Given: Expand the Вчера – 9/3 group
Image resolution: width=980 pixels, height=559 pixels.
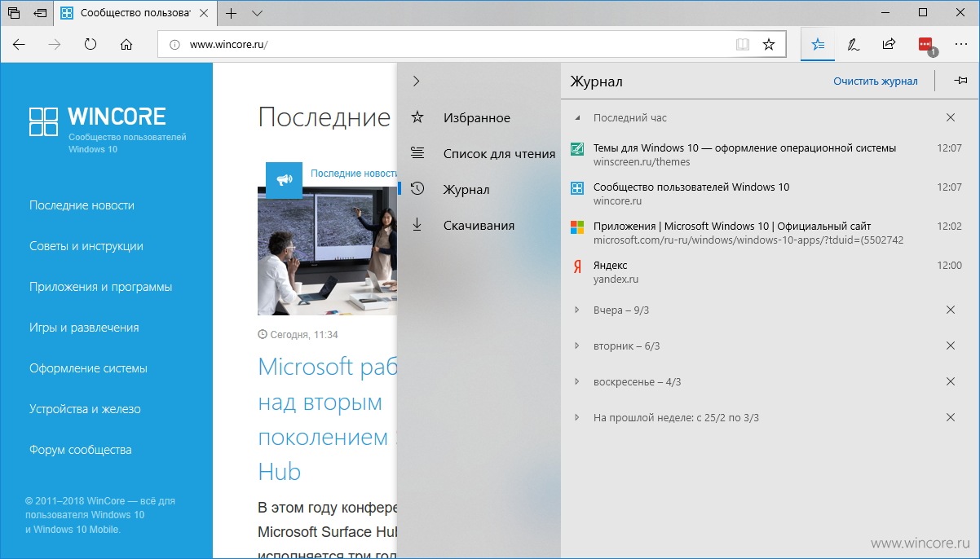Looking at the screenshot, I should click(577, 310).
